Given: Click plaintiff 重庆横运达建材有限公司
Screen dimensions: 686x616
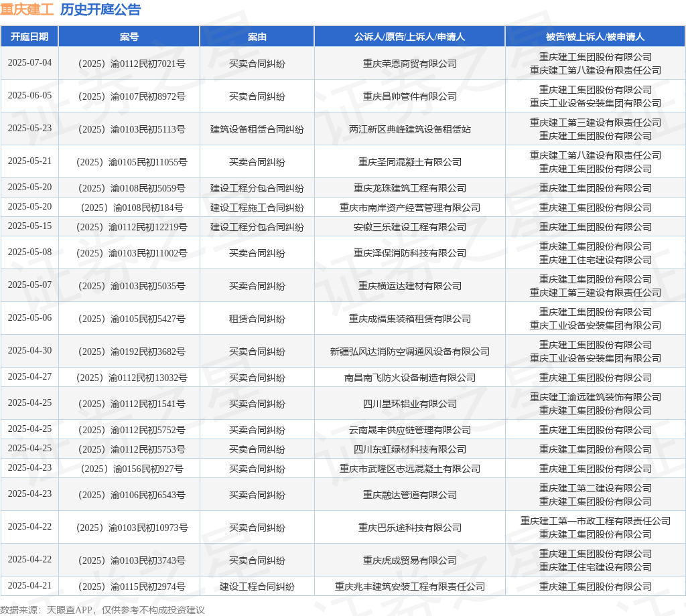Looking at the screenshot, I should click(409, 287).
